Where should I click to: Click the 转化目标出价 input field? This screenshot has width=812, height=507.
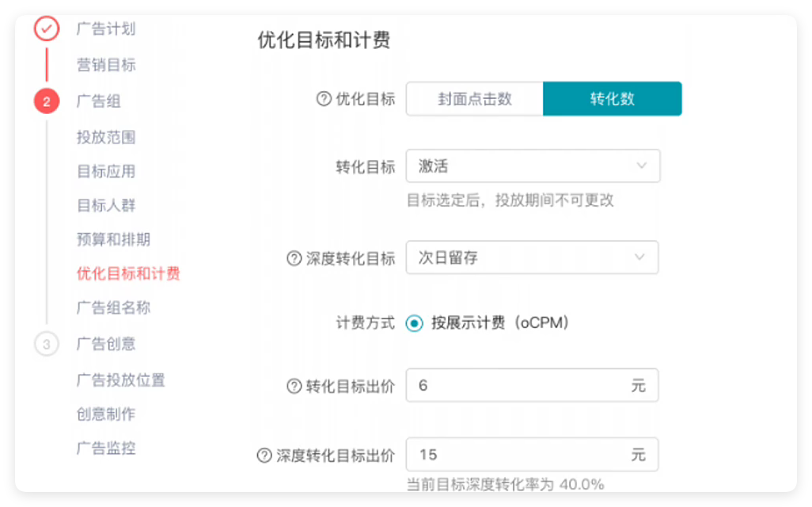pyautogui.click(x=532, y=384)
